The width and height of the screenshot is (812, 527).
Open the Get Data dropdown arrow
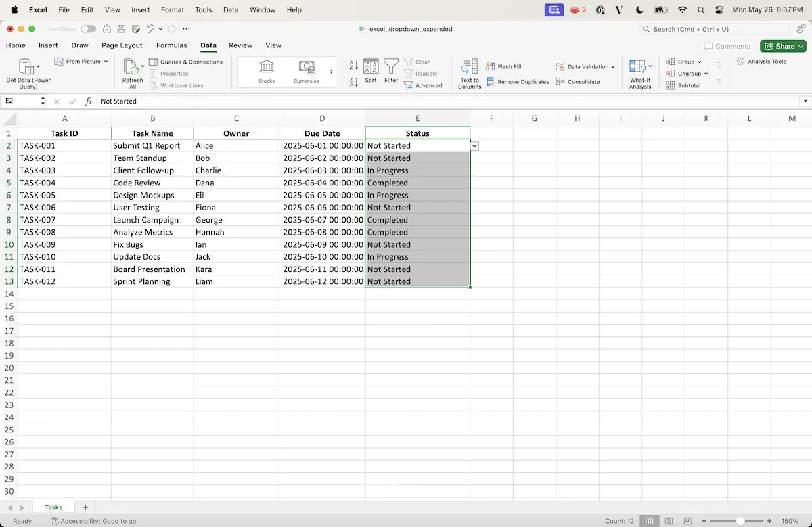[x=38, y=66]
